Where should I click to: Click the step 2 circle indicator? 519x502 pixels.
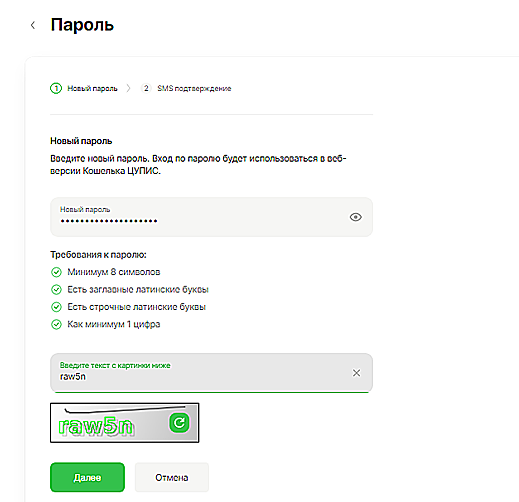[x=146, y=88]
